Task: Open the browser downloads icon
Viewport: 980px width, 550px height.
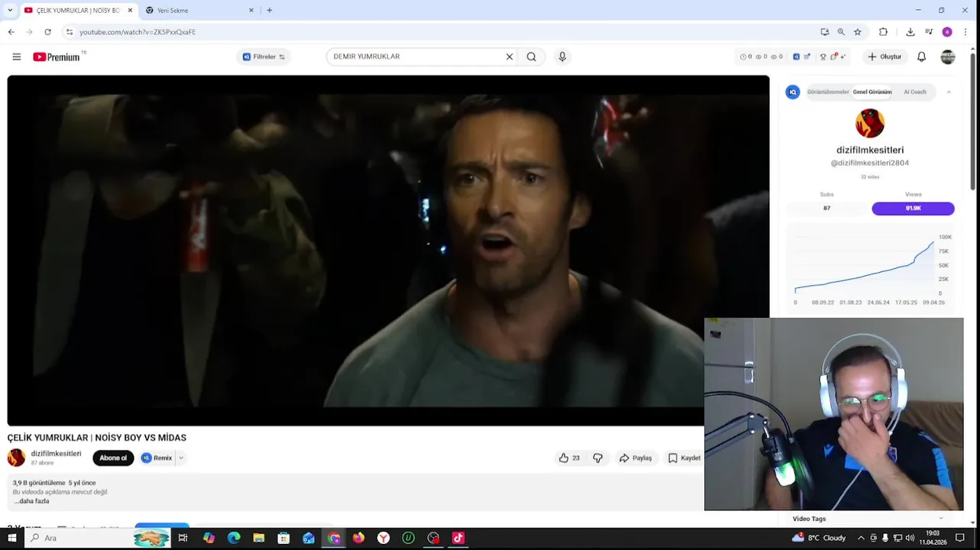Action: (x=910, y=32)
